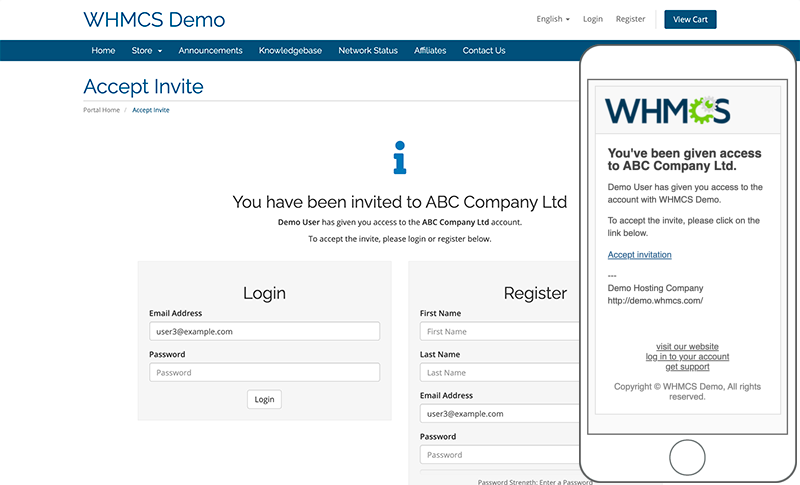Focus the Register Last Name field

[x=499, y=372]
